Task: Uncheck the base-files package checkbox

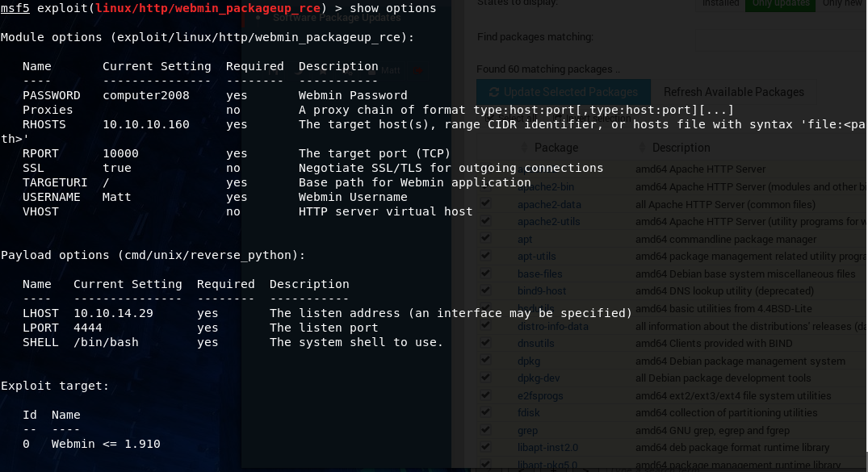Action: point(485,273)
